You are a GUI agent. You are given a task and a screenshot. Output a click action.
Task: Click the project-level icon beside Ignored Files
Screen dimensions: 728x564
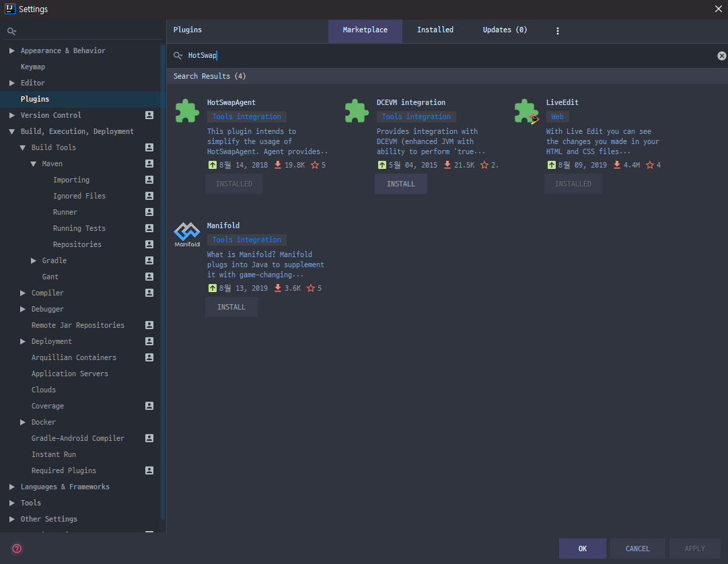[x=149, y=196]
